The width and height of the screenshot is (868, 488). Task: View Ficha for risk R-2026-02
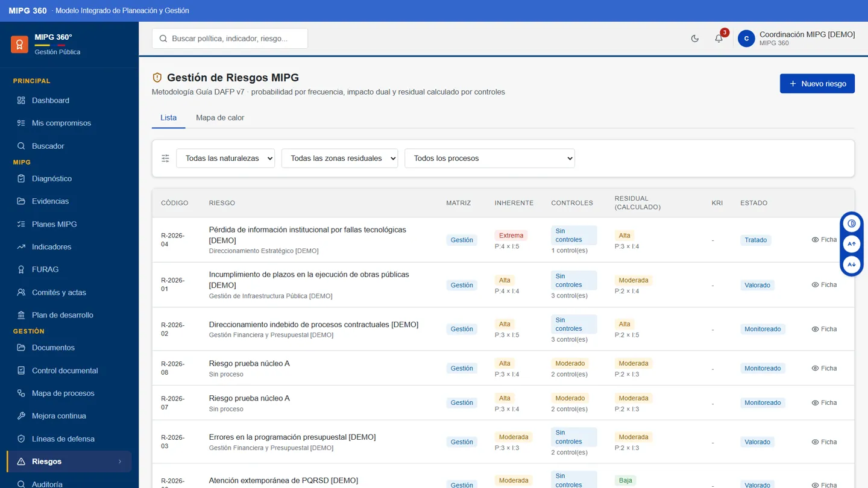pyautogui.click(x=824, y=329)
